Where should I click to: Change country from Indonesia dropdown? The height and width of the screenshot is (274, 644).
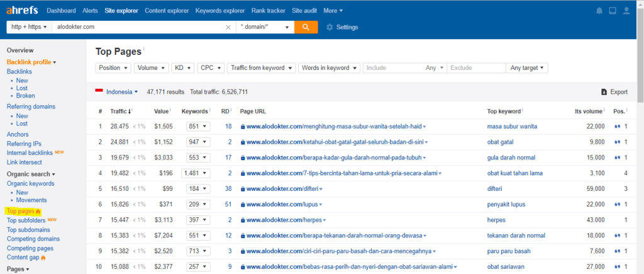pyautogui.click(x=122, y=92)
